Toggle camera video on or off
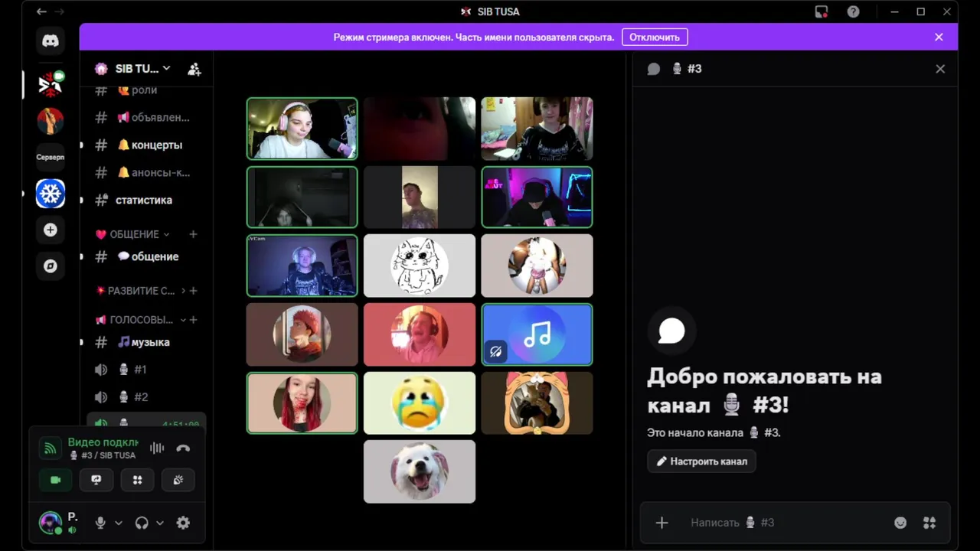The image size is (980, 551). click(56, 480)
